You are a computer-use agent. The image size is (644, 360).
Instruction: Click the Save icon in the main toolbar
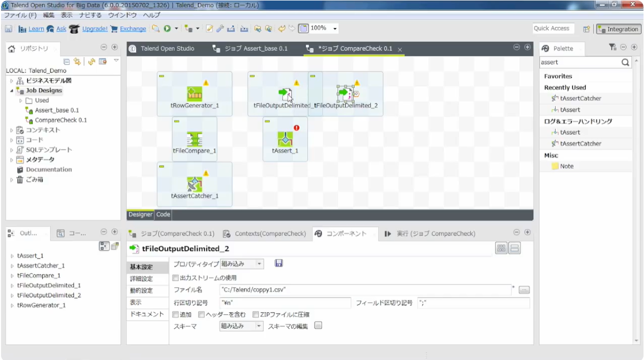9,29
